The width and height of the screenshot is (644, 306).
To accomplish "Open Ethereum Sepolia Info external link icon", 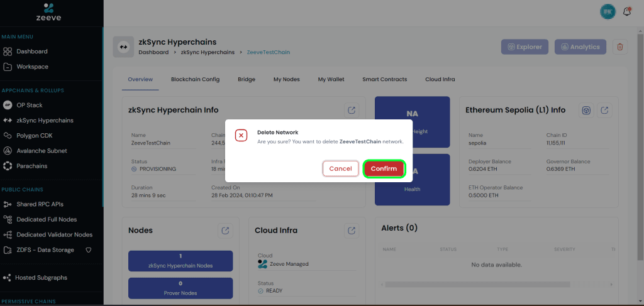I will pyautogui.click(x=604, y=110).
